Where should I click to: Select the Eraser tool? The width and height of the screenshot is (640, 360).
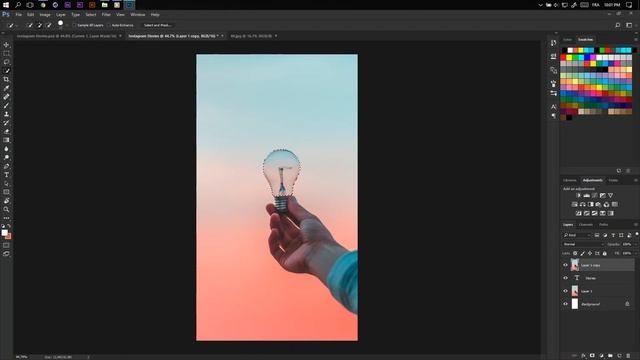point(6,131)
